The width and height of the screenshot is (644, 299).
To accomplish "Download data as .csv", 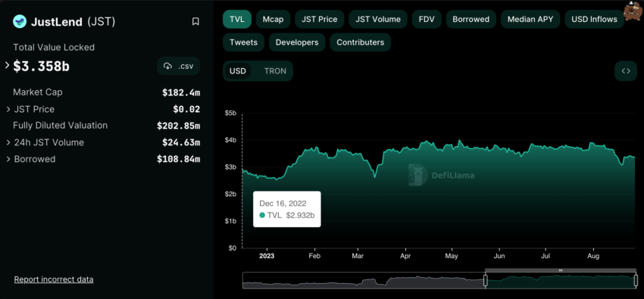I will 179,66.
